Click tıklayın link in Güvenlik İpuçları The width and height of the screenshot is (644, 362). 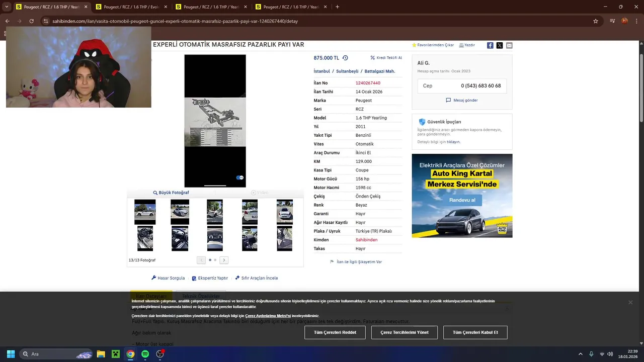click(x=453, y=142)
